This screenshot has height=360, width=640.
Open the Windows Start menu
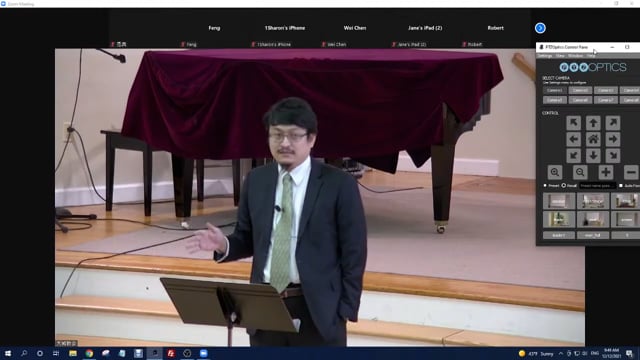pos(7,353)
